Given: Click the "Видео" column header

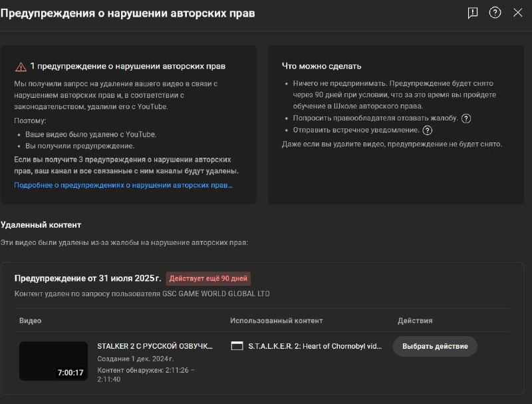Looking at the screenshot, I should (31, 321).
